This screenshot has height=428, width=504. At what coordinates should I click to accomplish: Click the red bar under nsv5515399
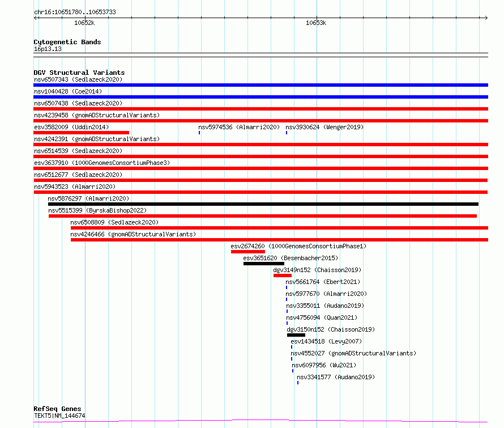point(263,216)
